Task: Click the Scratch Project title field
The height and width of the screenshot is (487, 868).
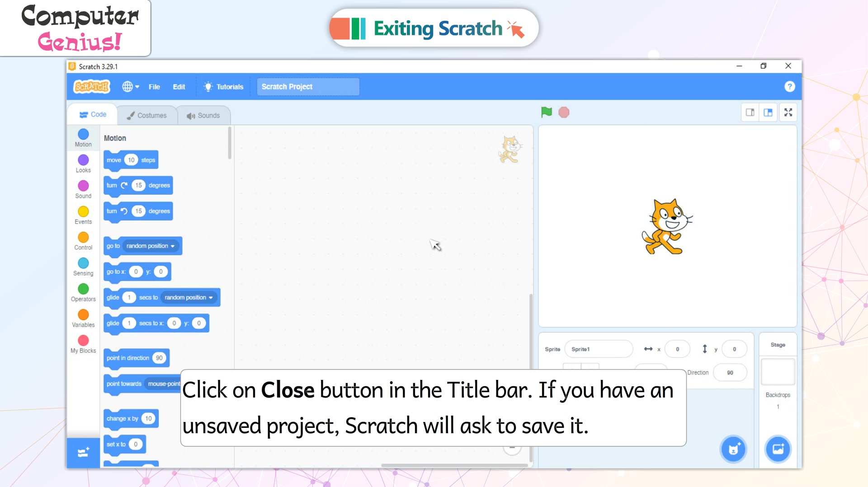Action: click(308, 87)
